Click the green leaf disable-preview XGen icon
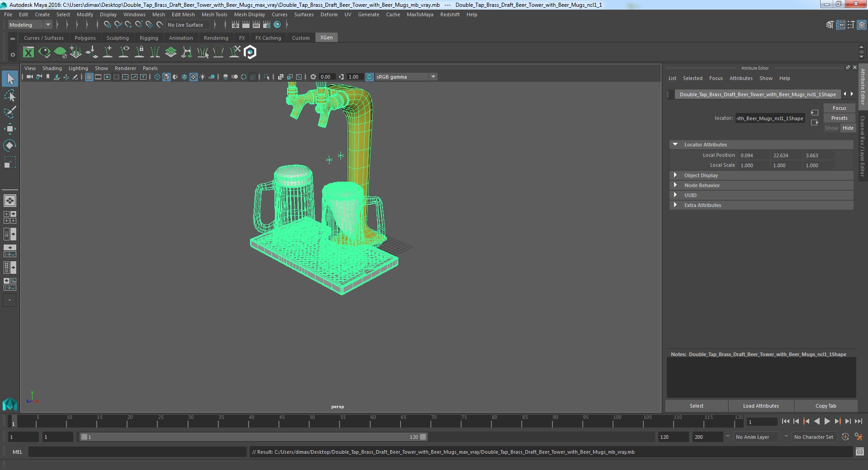868x470 pixels. coord(60,52)
